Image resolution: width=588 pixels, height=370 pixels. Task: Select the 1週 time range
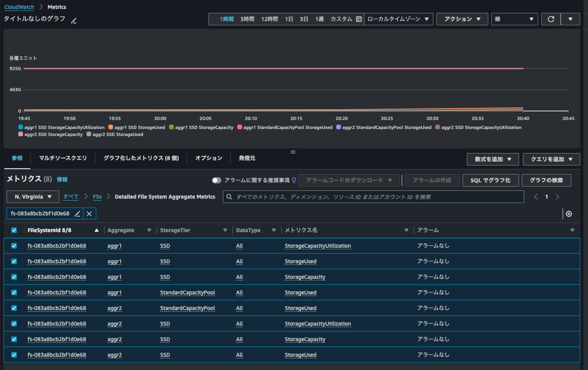[320, 19]
